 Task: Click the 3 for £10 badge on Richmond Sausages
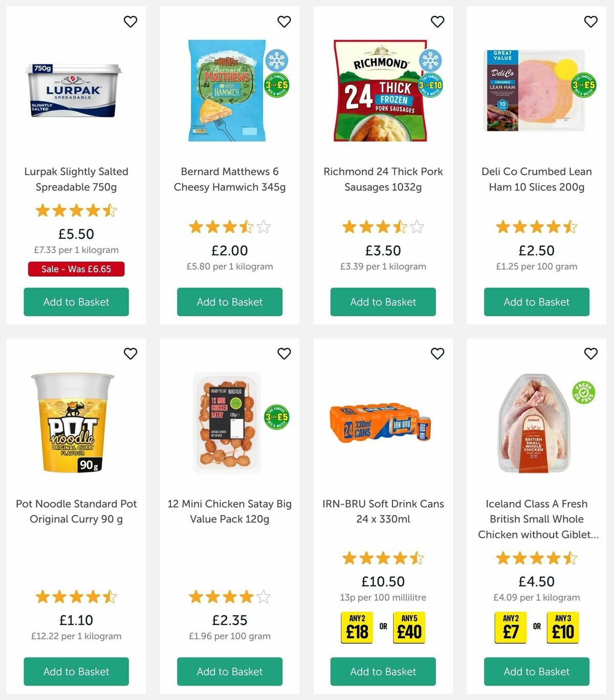[430, 85]
